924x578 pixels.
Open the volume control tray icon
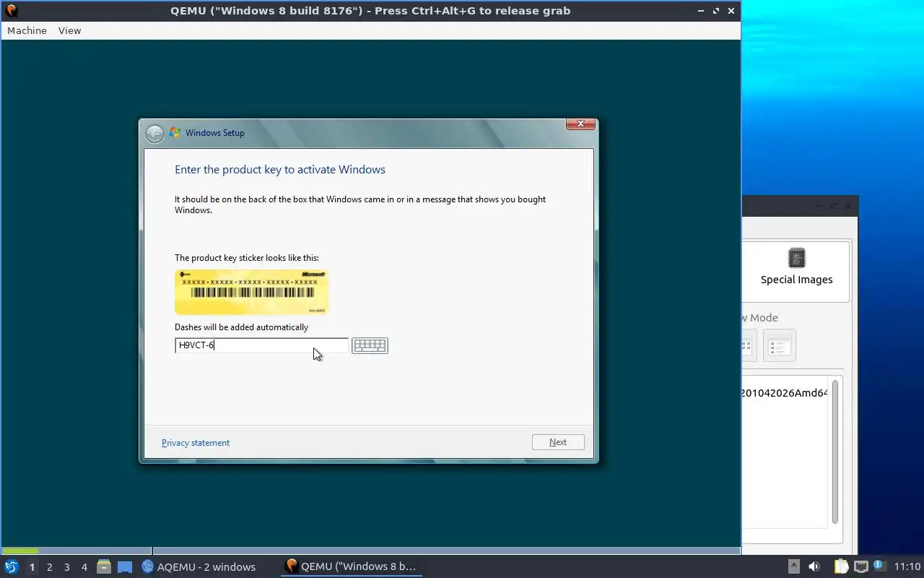pos(814,566)
